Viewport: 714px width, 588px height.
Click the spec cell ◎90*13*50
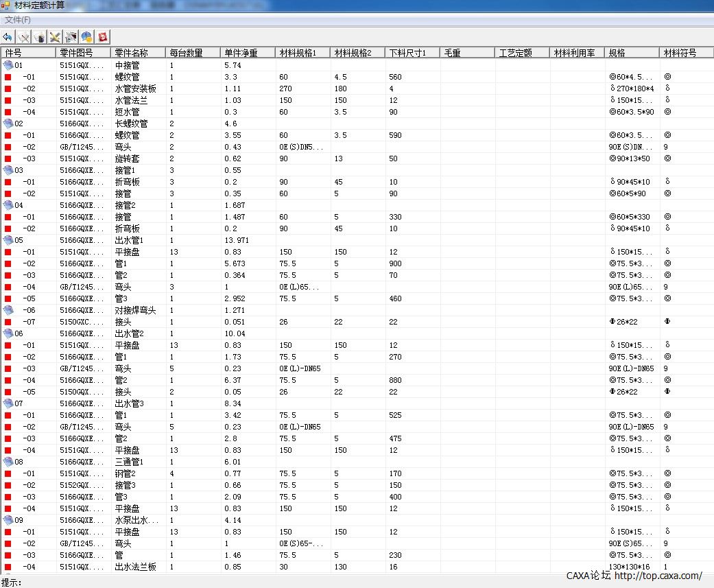tap(630, 158)
